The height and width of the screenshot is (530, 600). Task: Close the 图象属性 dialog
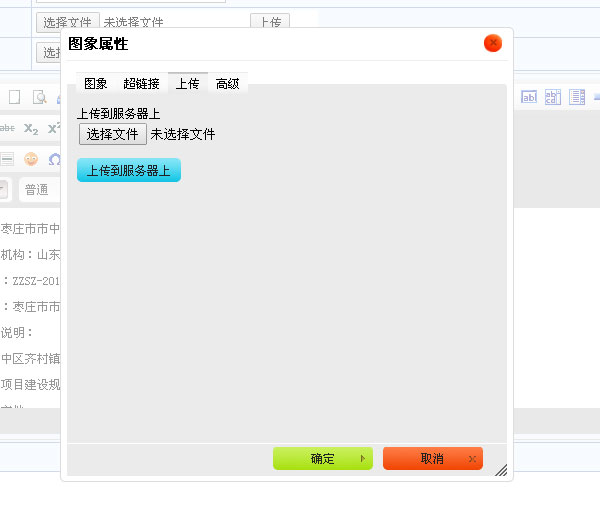pyautogui.click(x=492, y=43)
